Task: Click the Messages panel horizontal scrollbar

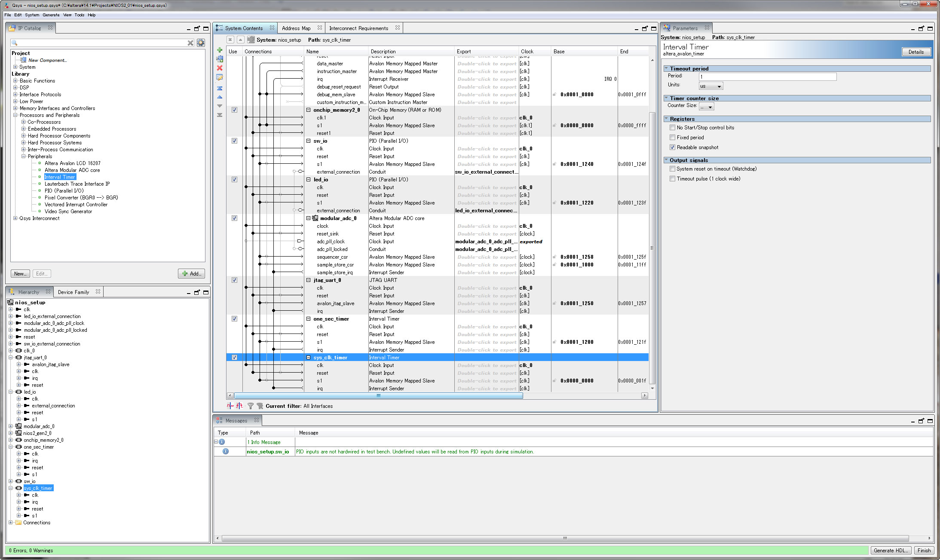Action: [565, 538]
